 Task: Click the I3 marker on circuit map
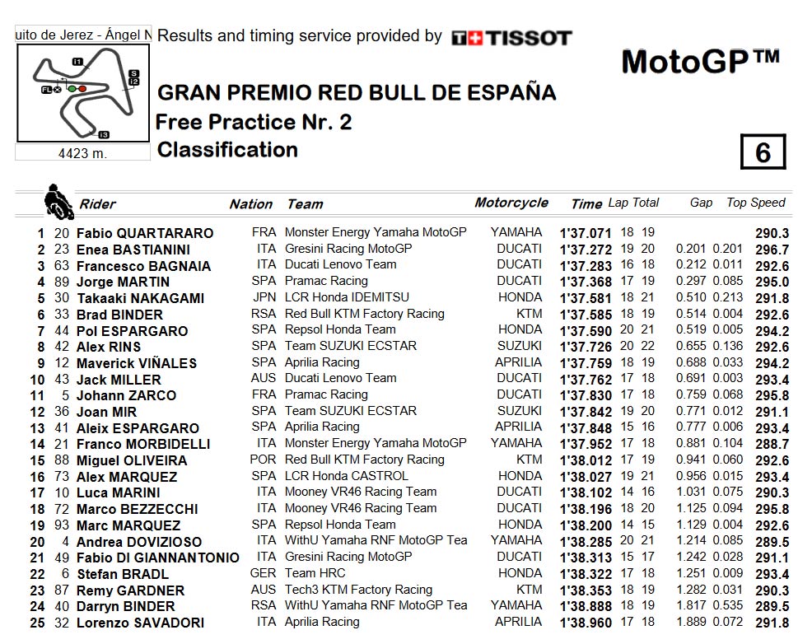point(104,134)
